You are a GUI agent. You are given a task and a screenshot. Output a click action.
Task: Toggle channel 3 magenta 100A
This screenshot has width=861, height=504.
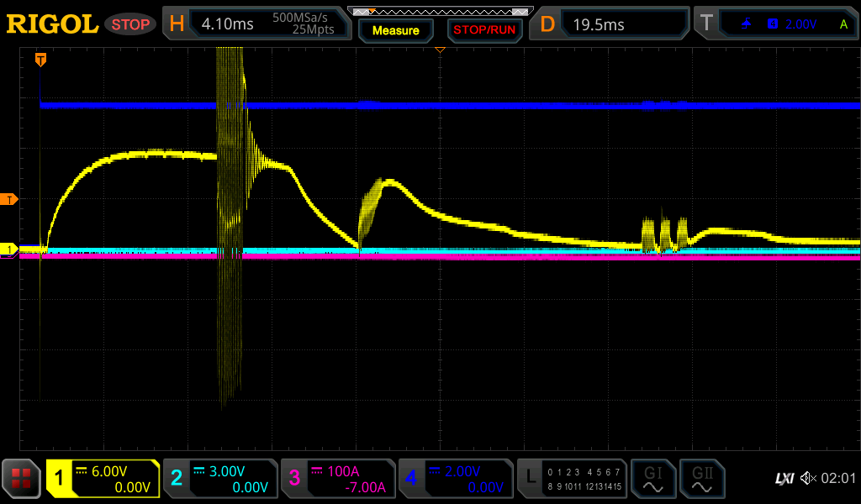click(338, 479)
